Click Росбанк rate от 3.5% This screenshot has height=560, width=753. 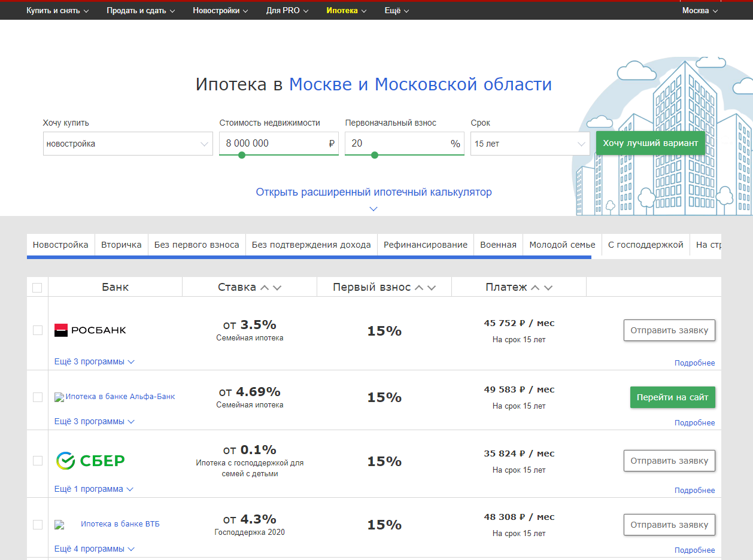pyautogui.click(x=250, y=325)
